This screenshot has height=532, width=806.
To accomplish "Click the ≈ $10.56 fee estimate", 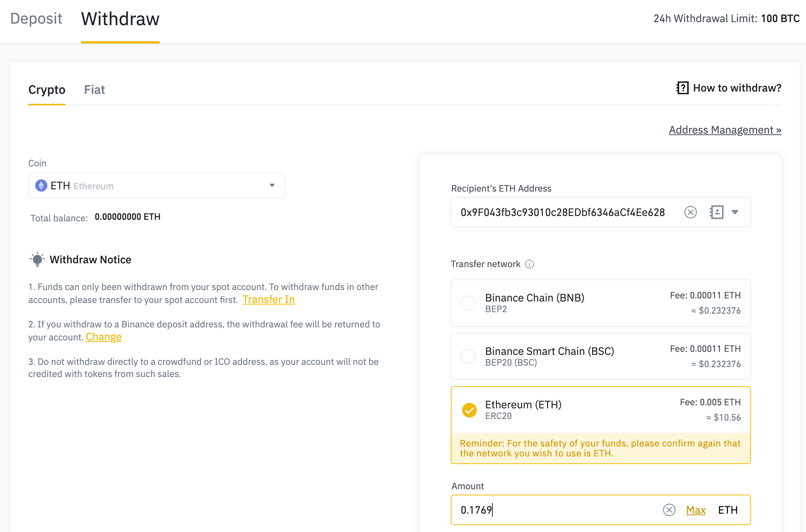I will coord(723,418).
